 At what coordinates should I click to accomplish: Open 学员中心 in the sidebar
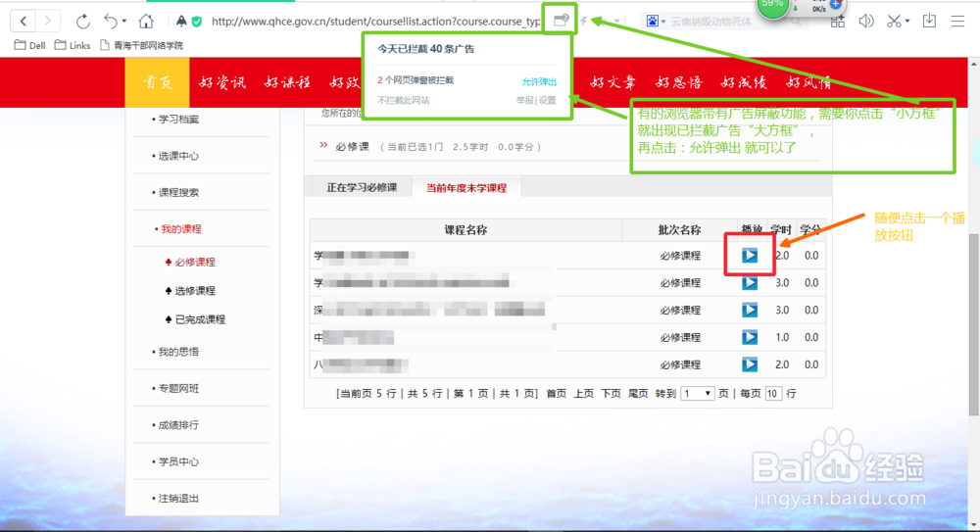178,461
